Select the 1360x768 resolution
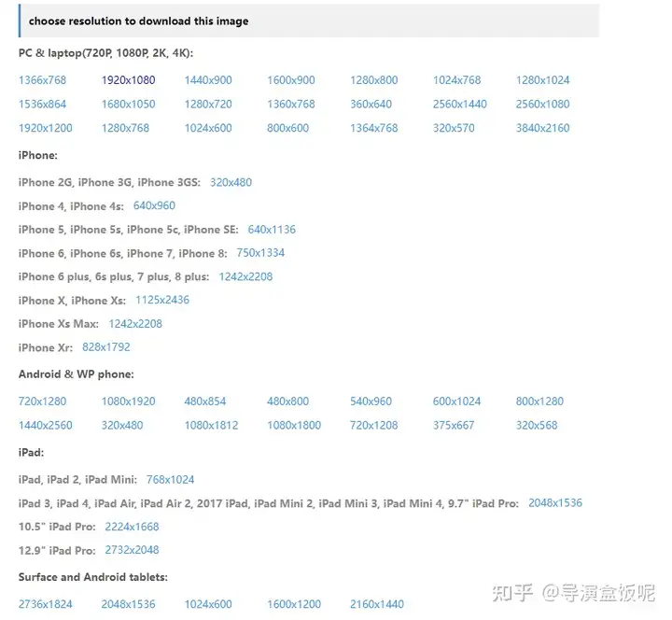Viewport: 672px width, 620px height. coord(291,105)
